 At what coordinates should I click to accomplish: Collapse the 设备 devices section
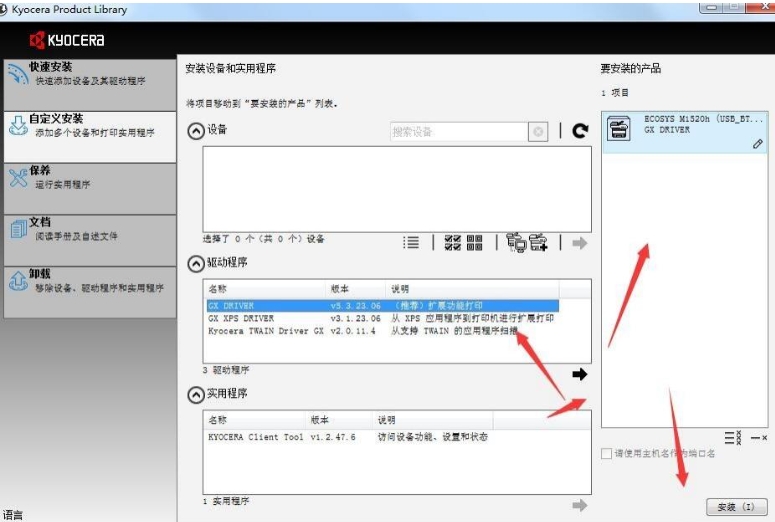pyautogui.click(x=196, y=131)
